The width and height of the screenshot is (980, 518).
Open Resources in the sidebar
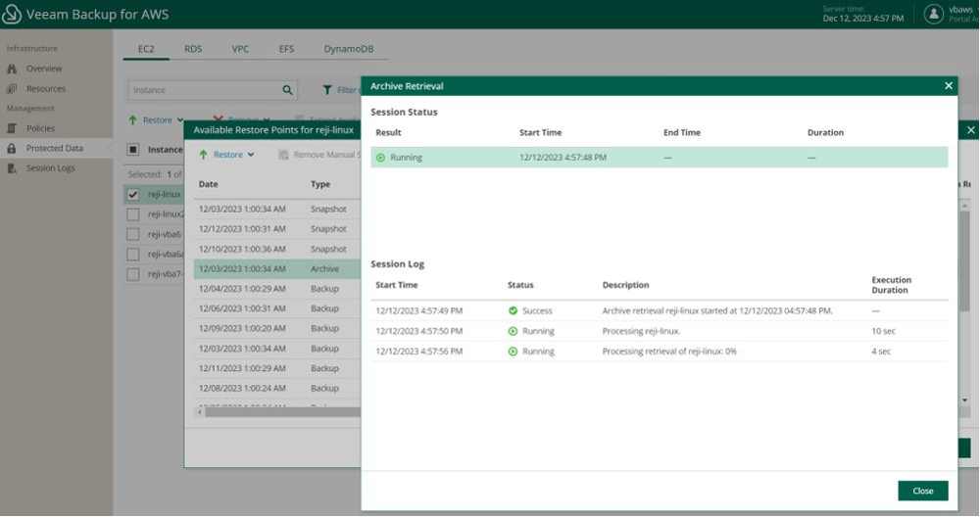(x=46, y=89)
